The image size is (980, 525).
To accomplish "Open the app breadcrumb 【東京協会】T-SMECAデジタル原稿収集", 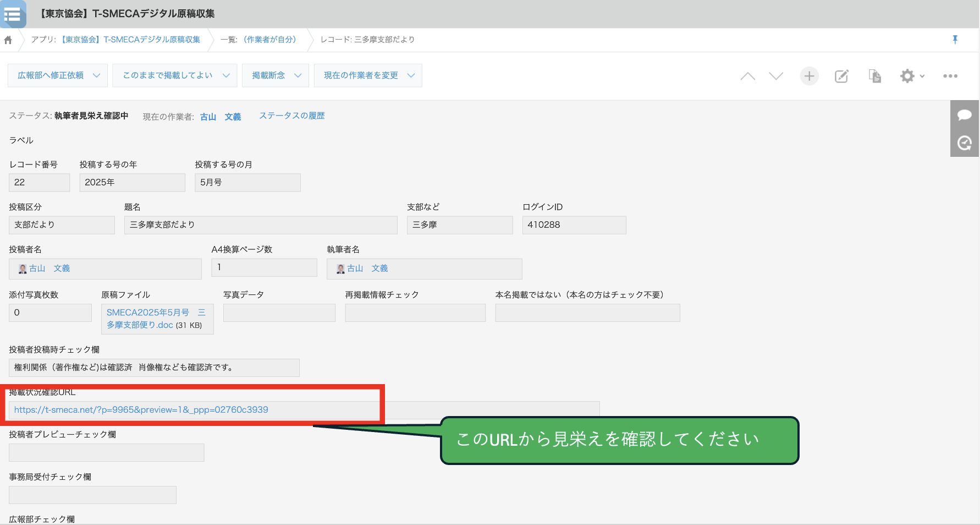I will click(130, 40).
